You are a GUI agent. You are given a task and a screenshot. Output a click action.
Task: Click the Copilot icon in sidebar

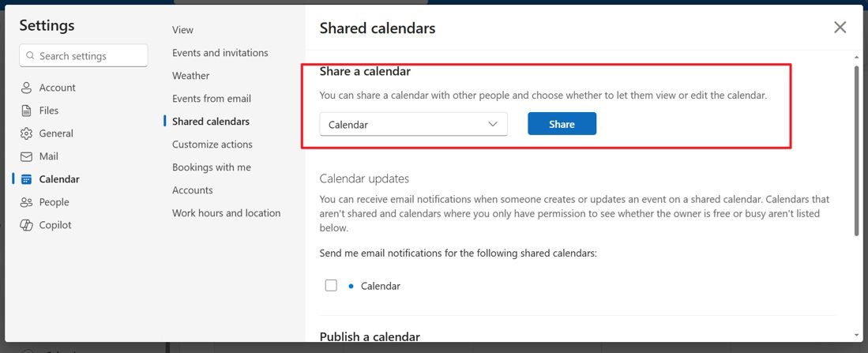pos(27,225)
